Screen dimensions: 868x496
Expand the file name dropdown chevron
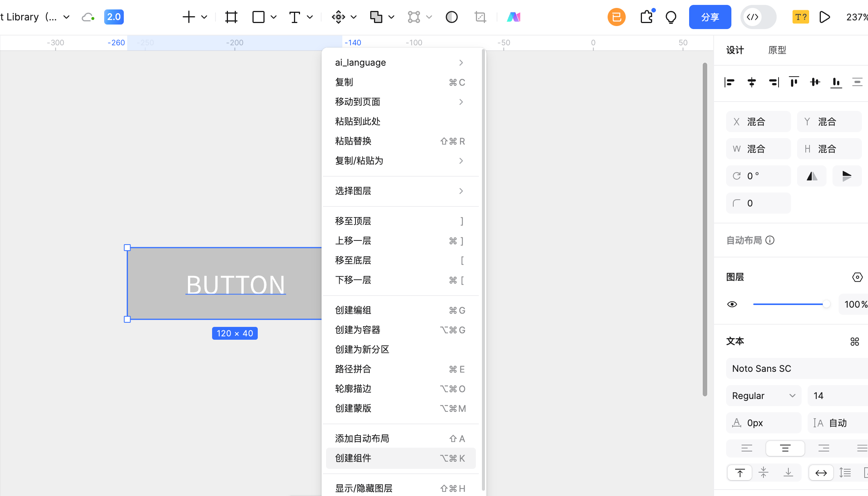(x=67, y=17)
